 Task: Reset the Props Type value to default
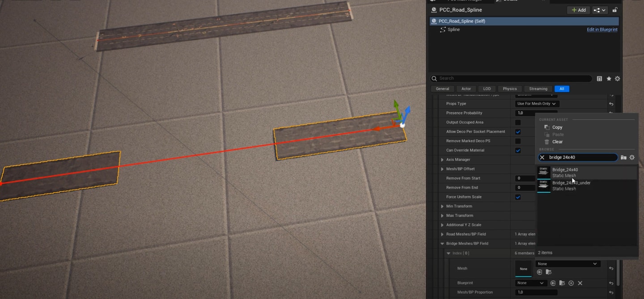611,104
